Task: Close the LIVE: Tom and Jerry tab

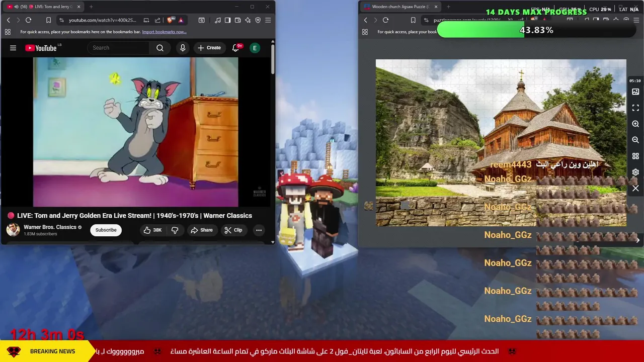Action: tap(78, 7)
